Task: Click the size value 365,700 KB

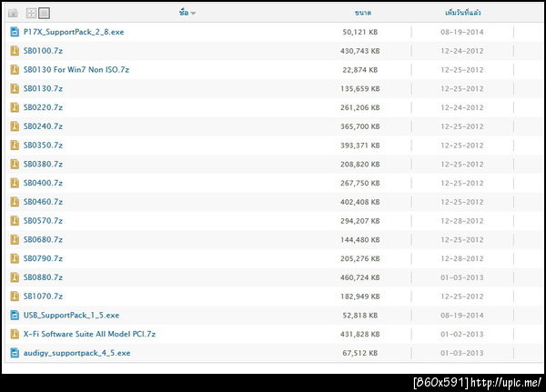Action: click(360, 126)
